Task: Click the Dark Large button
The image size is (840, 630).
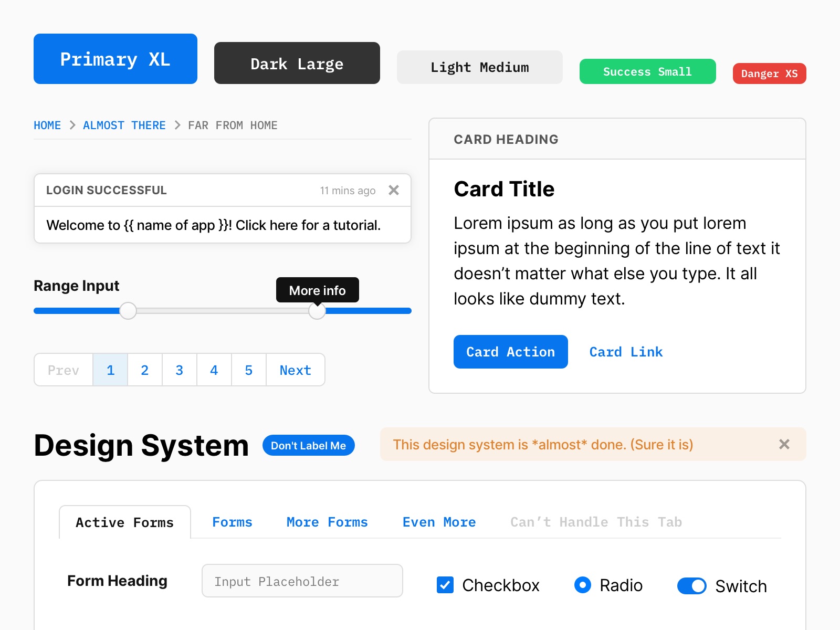Action: (297, 63)
